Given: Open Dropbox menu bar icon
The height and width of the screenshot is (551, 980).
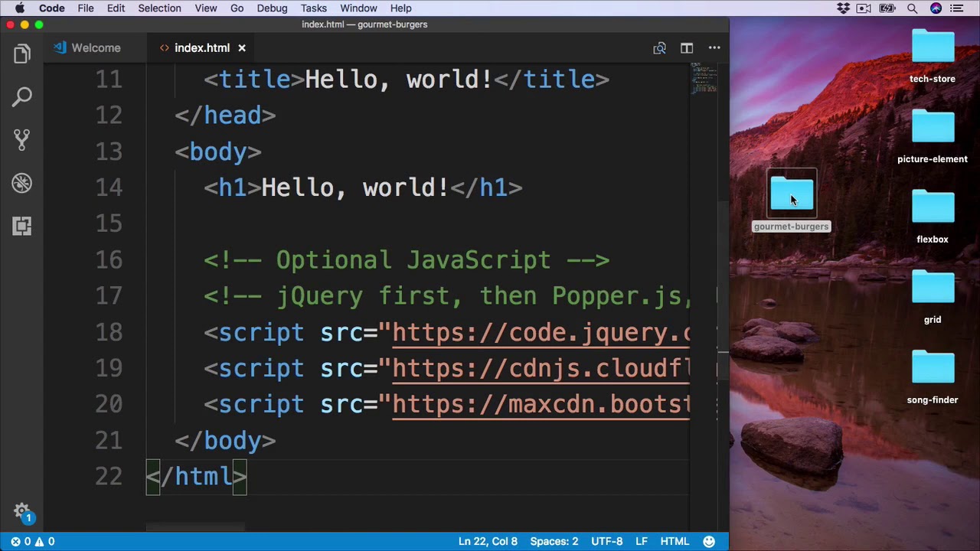Looking at the screenshot, I should point(843,8).
